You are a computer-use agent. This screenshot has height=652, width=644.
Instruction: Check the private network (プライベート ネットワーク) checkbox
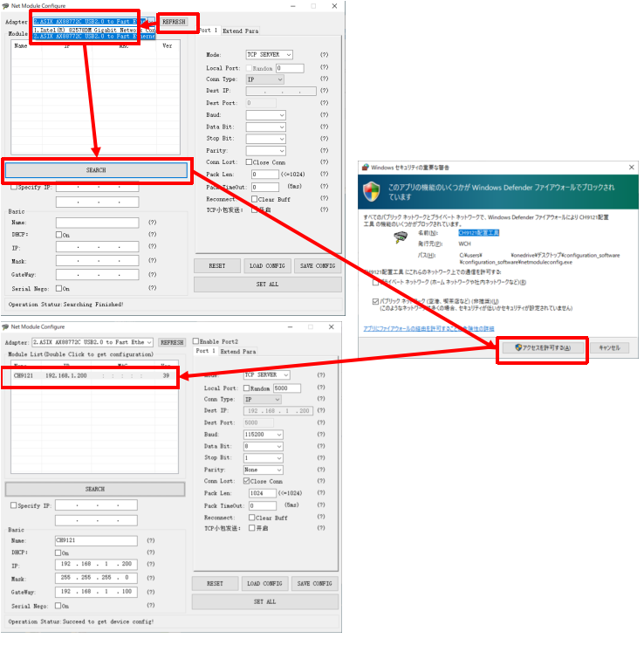click(x=375, y=282)
